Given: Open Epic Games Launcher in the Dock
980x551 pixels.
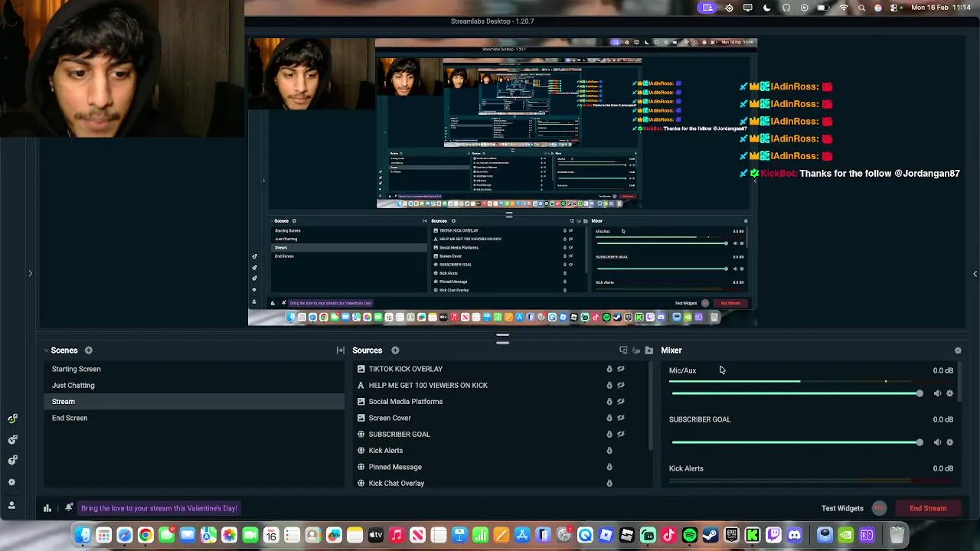Looking at the screenshot, I should (731, 535).
